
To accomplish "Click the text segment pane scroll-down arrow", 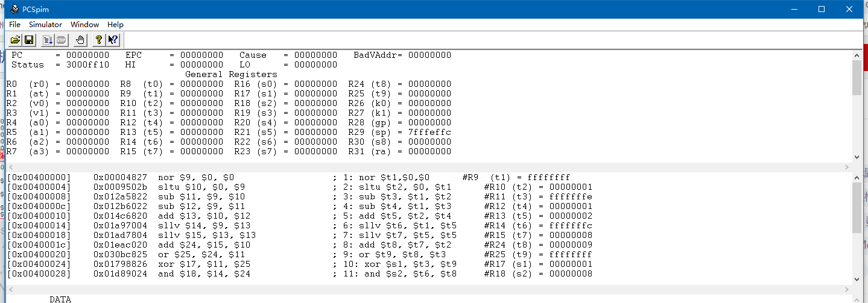I will [x=857, y=280].
